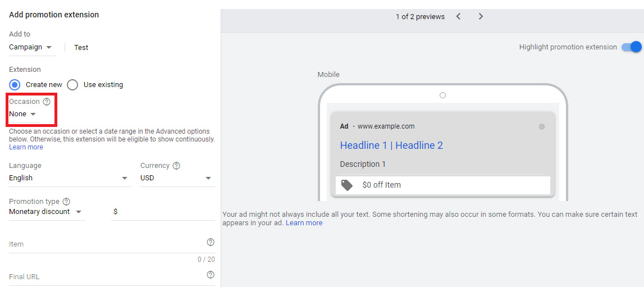Open the Language English dropdown

(70, 178)
